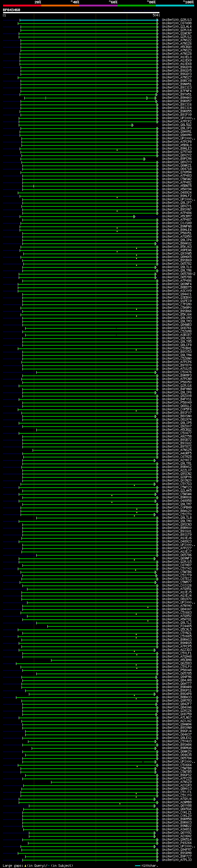
Task: Select the UniRef100_C0PBH9 label
Action: [177, 507]
